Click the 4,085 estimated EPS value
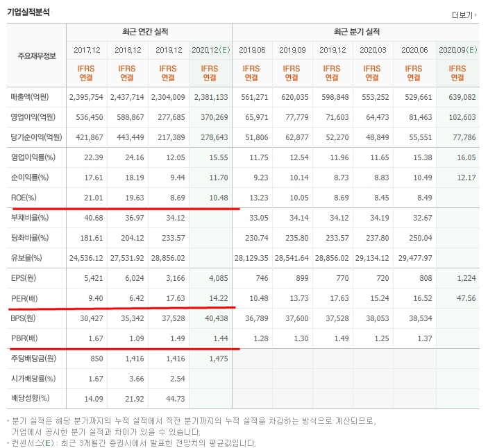Screen dimensions: 488x448 [x=219, y=278]
